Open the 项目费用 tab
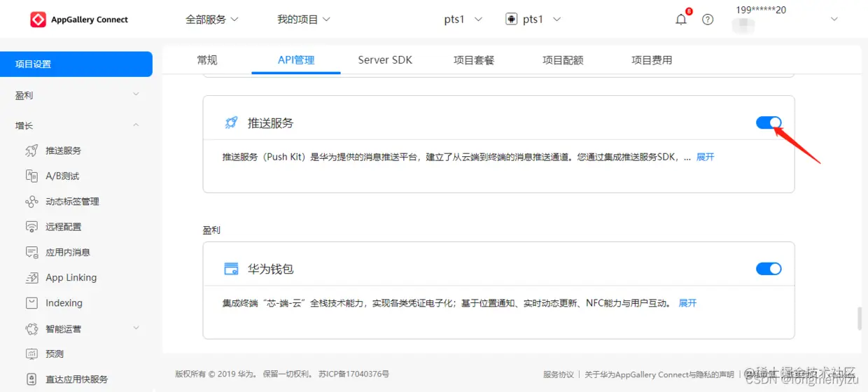 coord(652,60)
